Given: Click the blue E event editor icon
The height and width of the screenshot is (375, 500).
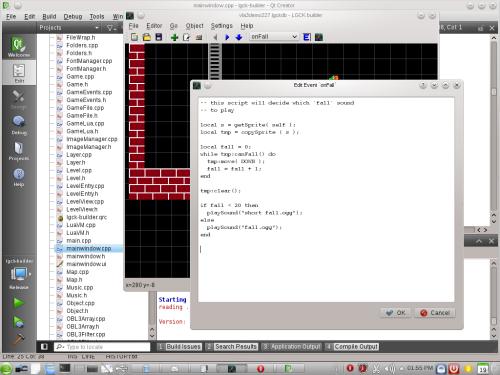Looking at the screenshot, I should pos(307,37).
